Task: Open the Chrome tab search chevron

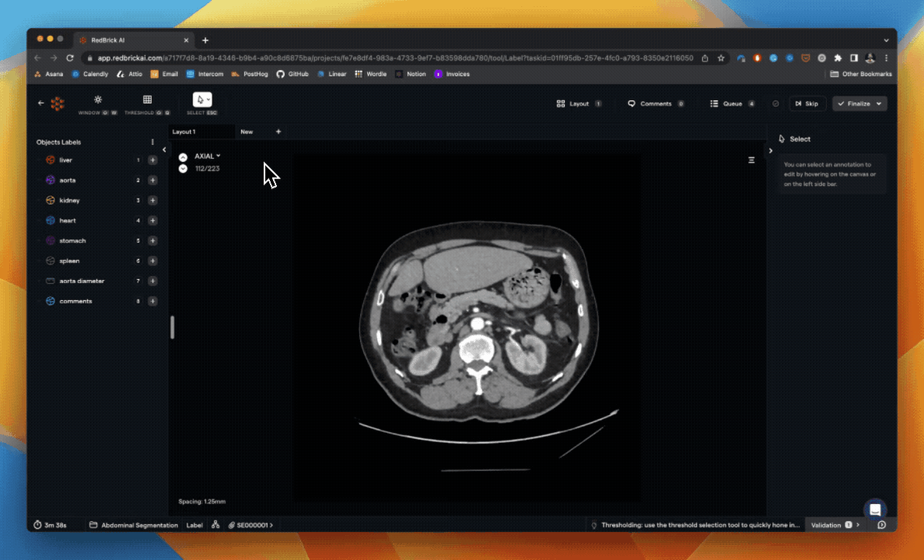Action: (886, 40)
